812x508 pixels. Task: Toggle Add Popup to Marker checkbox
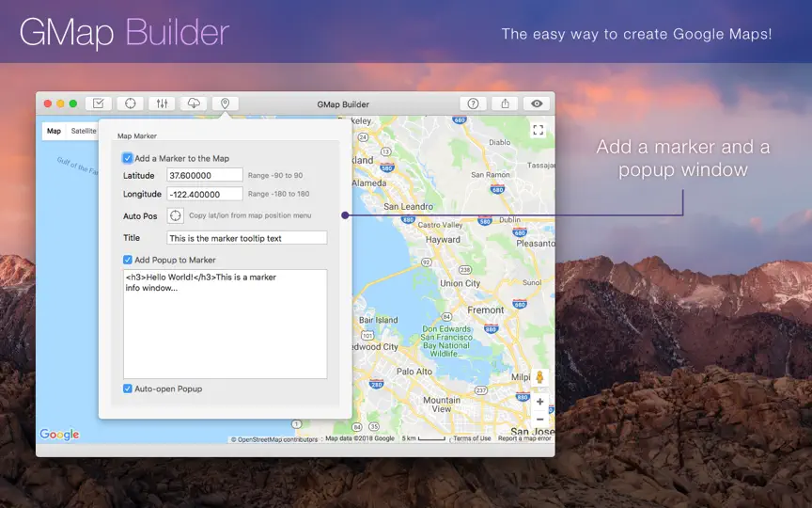[x=128, y=260]
